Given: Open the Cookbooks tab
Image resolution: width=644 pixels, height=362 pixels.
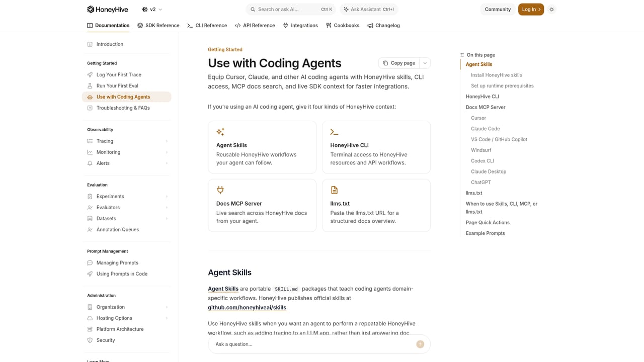Looking at the screenshot, I should click(x=343, y=25).
